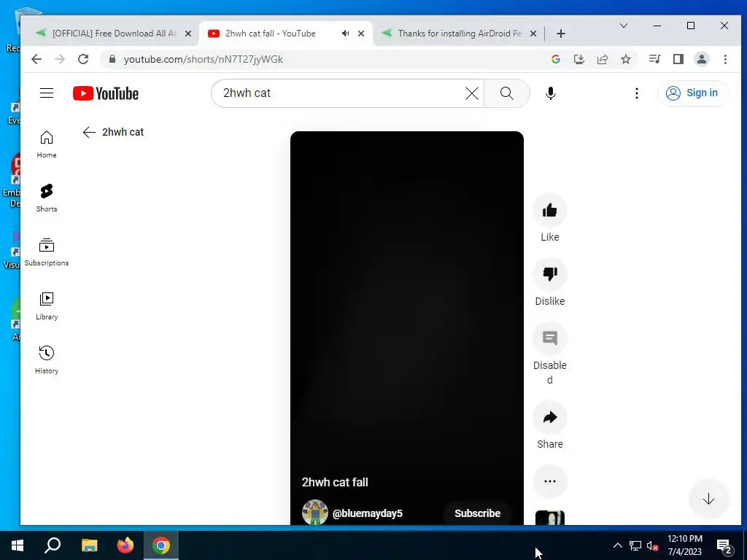747x560 pixels.
Task: Open media controls in Chrome toolbar
Action: click(x=654, y=59)
